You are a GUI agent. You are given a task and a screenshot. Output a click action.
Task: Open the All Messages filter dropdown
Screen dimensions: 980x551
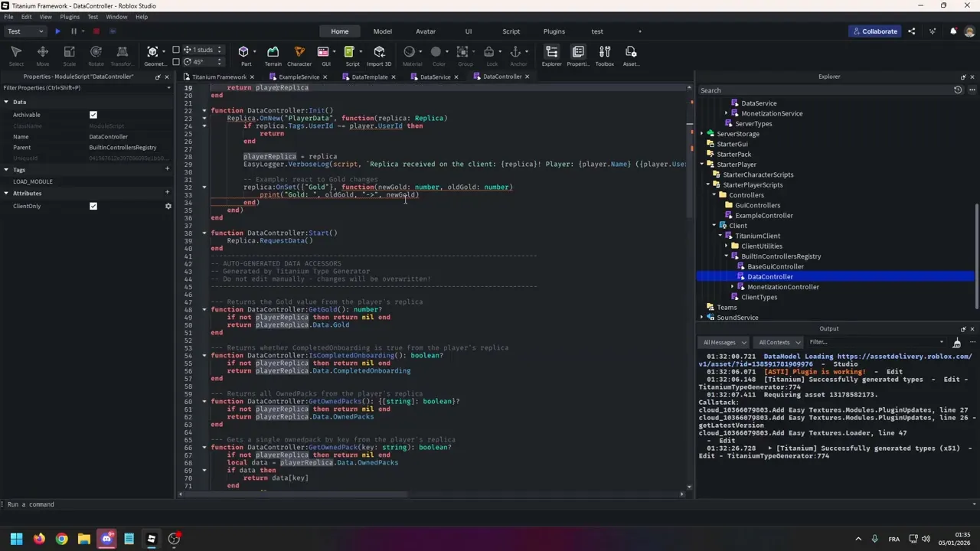723,342
